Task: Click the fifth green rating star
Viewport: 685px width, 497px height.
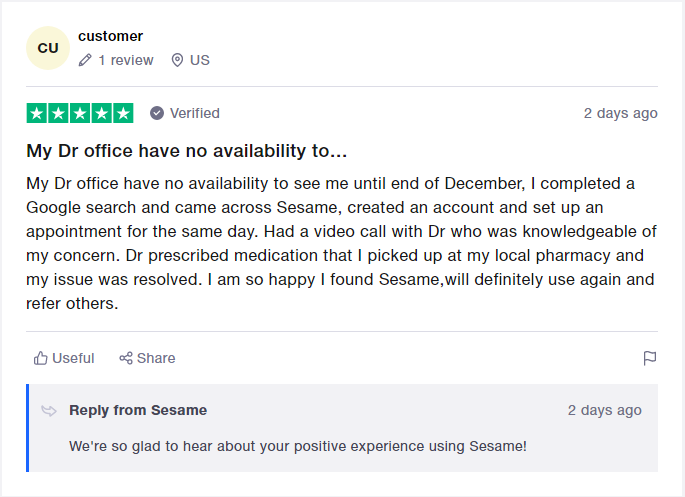Action: [124, 113]
